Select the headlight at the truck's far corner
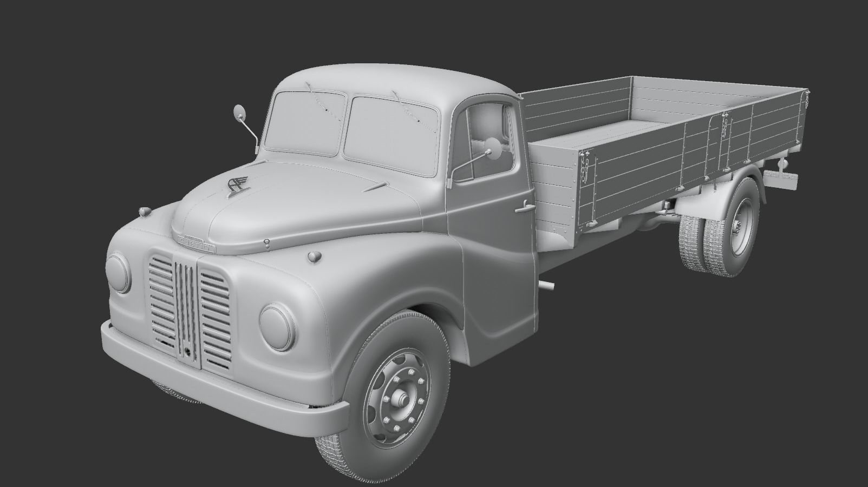Viewport: 868px width, 487px height. (x=118, y=274)
